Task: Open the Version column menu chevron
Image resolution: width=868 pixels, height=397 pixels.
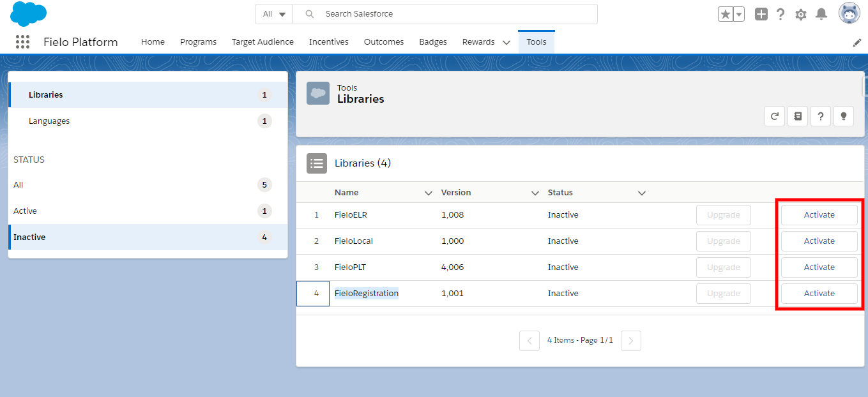Action: [x=535, y=193]
